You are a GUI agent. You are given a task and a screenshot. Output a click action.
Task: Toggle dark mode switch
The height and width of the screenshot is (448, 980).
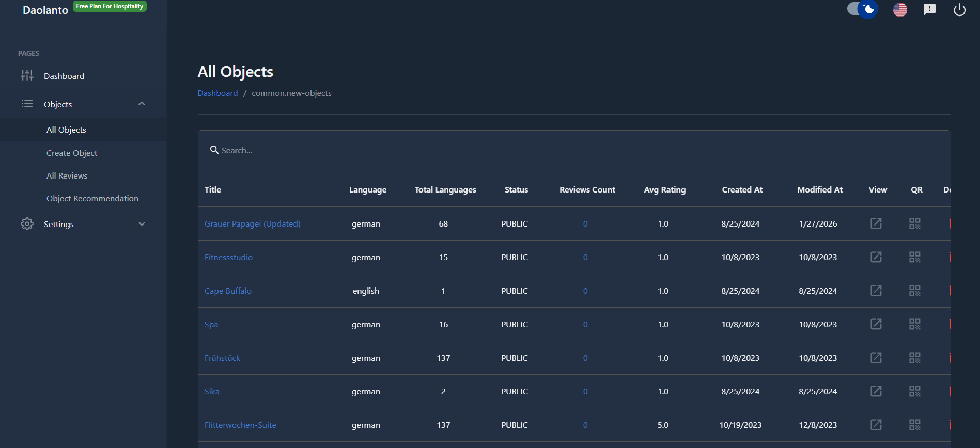(862, 9)
